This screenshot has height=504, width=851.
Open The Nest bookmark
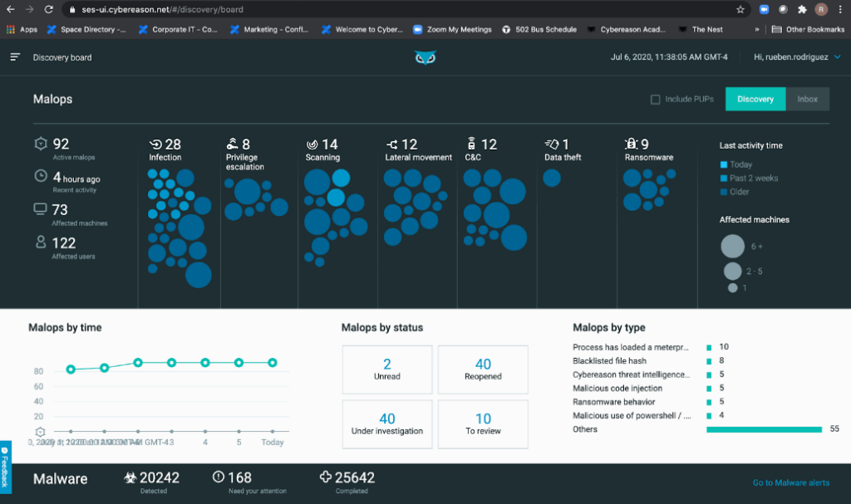tap(701, 29)
